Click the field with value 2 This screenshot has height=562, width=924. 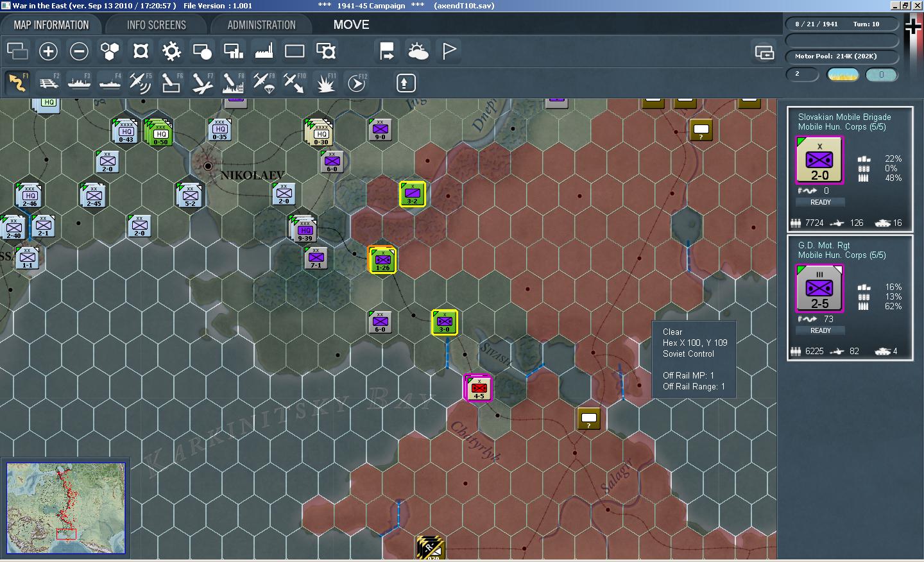tap(802, 74)
